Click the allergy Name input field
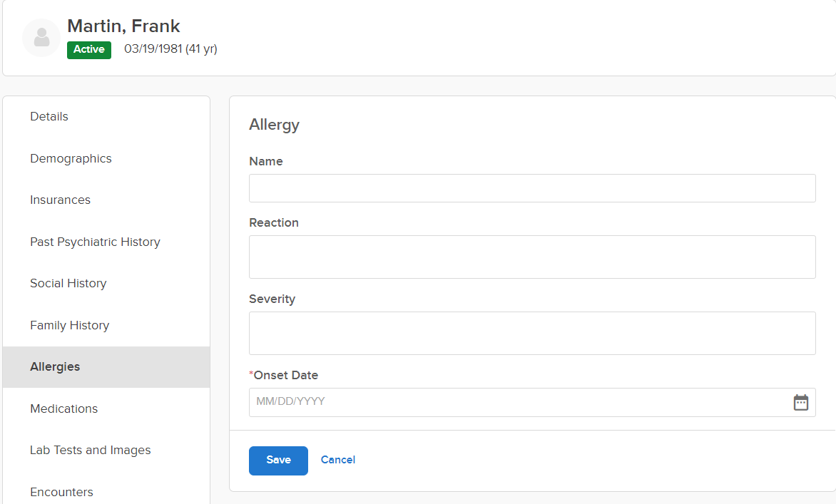 (x=531, y=188)
